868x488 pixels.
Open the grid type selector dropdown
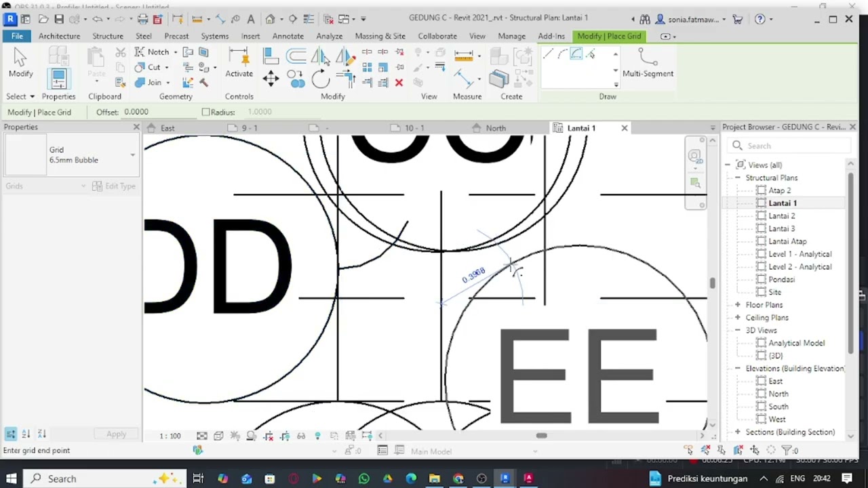coord(132,155)
